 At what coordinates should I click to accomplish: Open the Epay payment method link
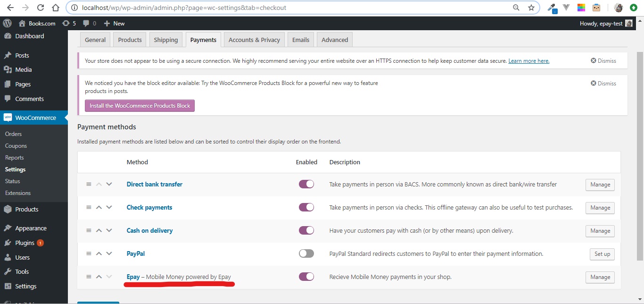(x=133, y=277)
